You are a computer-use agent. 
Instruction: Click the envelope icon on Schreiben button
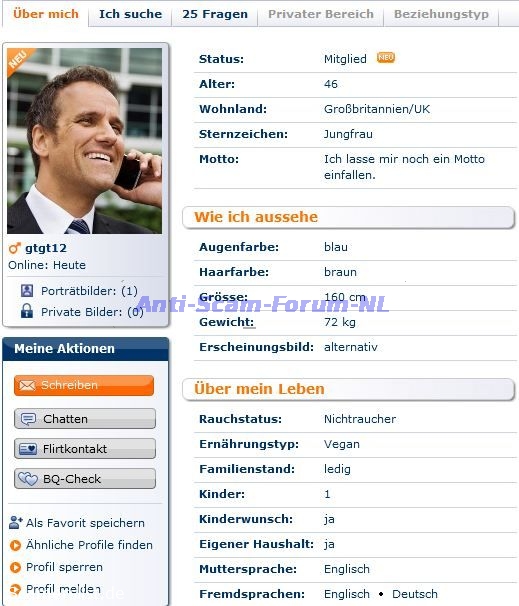click(x=27, y=385)
